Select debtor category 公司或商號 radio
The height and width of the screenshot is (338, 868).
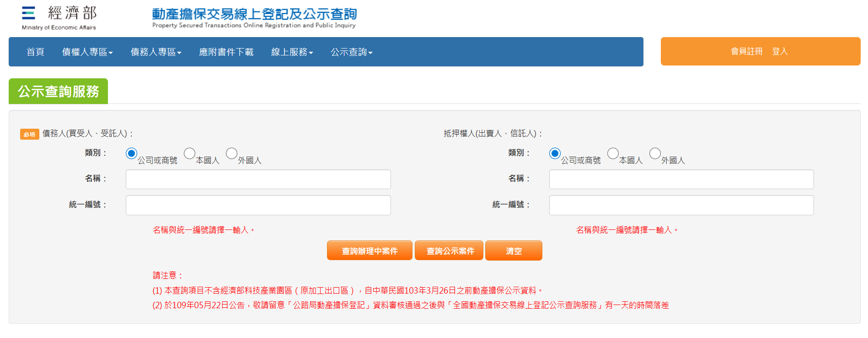(131, 153)
